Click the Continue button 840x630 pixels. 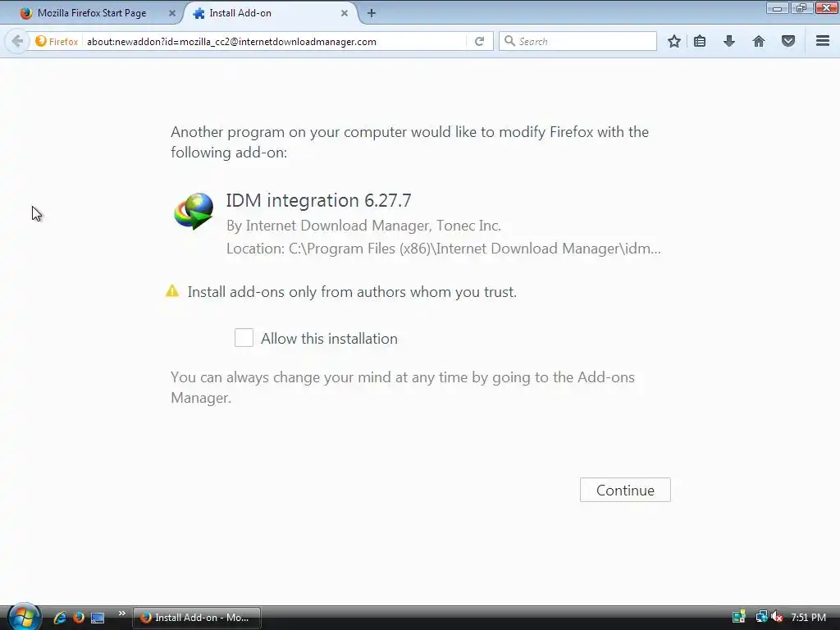click(625, 491)
